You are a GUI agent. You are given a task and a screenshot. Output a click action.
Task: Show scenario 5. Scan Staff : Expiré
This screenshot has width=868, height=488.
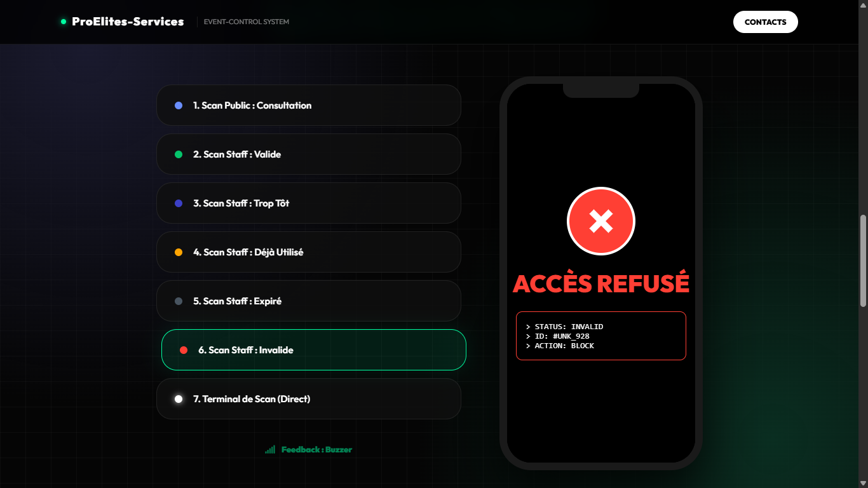coord(309,301)
